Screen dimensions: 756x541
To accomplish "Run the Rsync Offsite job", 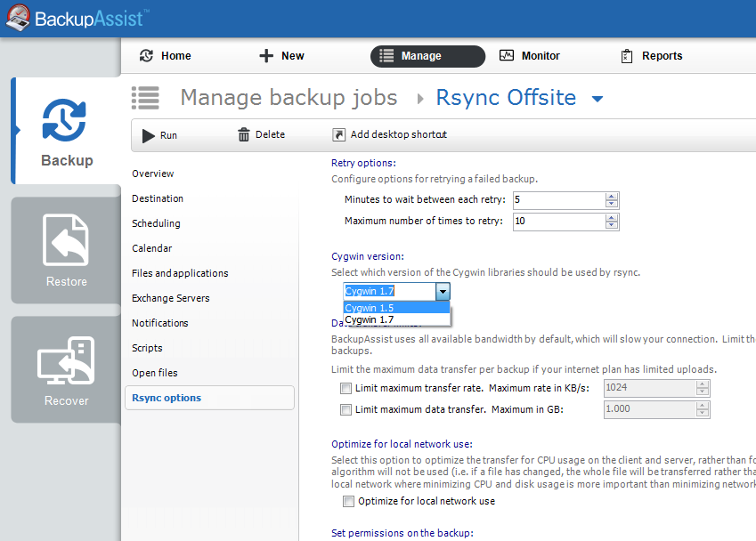I will 159,135.
